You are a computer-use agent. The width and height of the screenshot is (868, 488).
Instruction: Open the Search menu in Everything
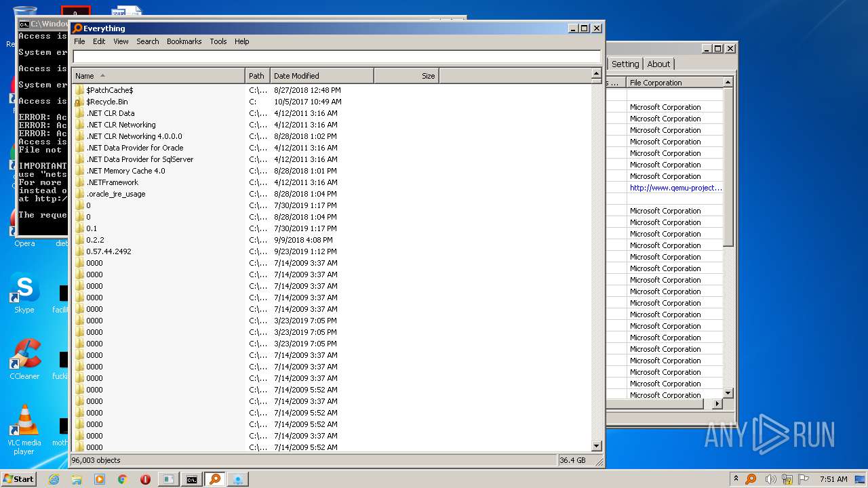[147, 41]
